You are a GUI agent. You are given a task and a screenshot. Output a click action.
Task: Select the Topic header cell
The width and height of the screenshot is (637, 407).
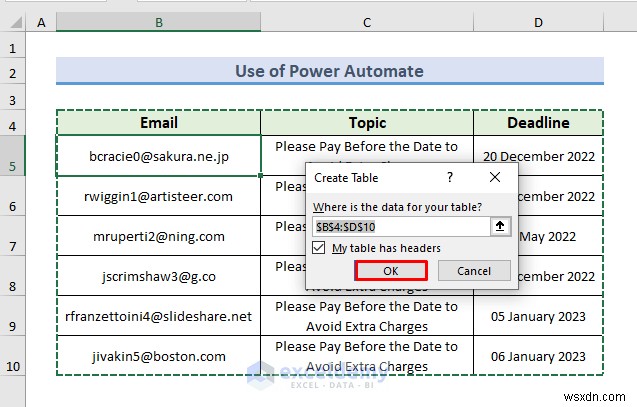[x=367, y=122]
